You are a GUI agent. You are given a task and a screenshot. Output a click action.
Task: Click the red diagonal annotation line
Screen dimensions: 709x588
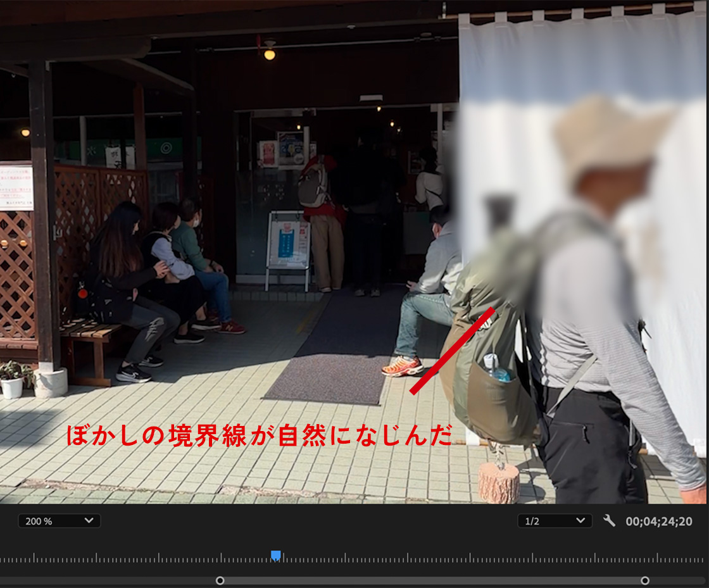(452, 351)
